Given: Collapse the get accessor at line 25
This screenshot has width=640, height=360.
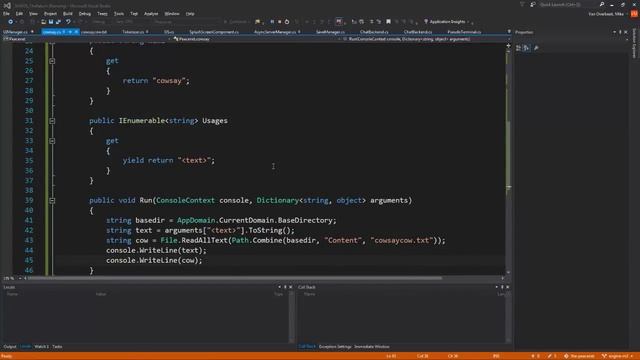Looking at the screenshot, I should coord(52,61).
